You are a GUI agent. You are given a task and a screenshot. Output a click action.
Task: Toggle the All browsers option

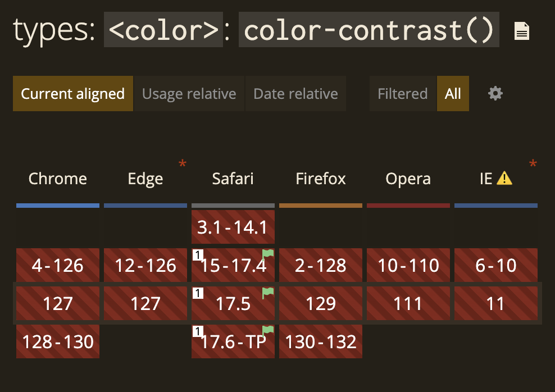453,93
